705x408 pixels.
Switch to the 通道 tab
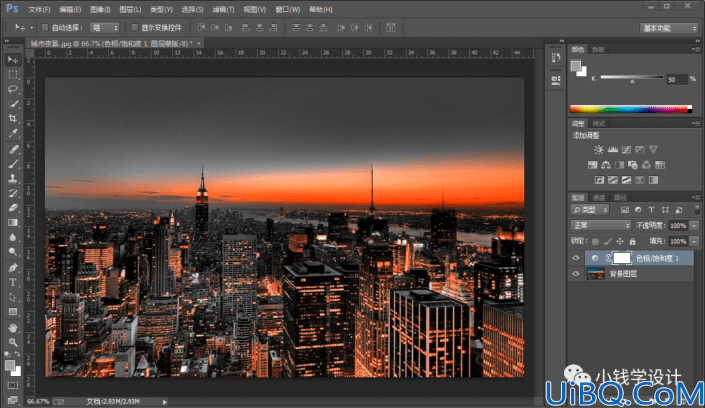coord(599,197)
